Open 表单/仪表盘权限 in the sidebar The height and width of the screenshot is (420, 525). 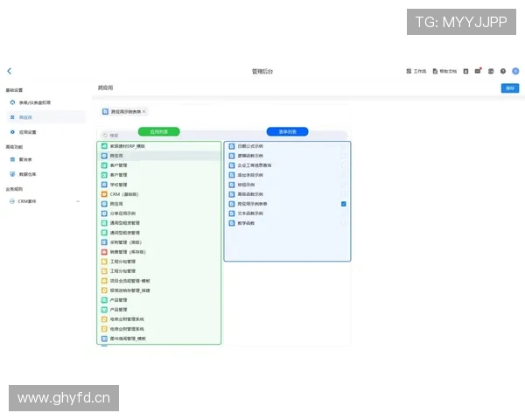click(45, 102)
